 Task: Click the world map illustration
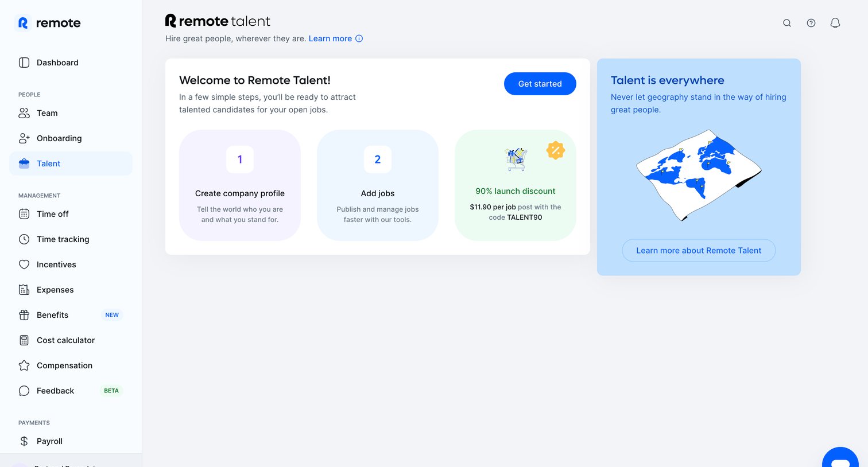(x=699, y=175)
